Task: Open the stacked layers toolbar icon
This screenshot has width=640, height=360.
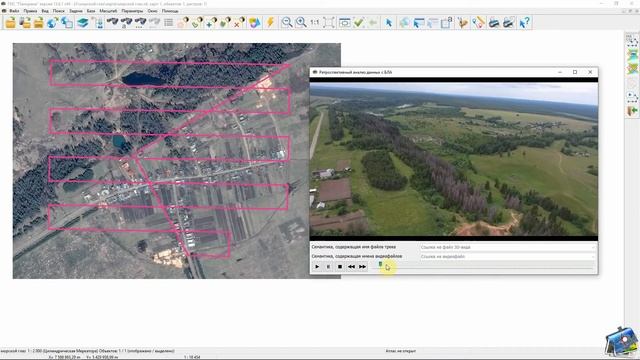Action: coord(83,22)
